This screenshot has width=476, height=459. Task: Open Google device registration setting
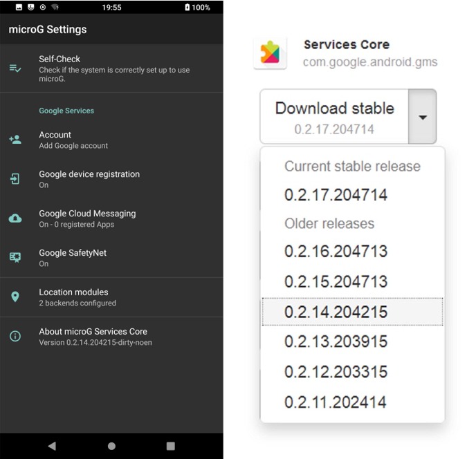111,179
